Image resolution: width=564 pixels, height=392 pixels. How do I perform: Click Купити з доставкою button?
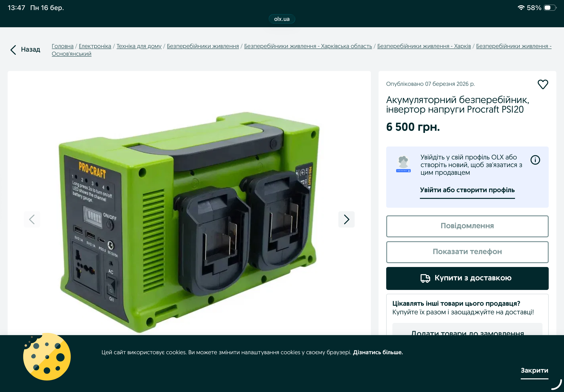point(467,278)
